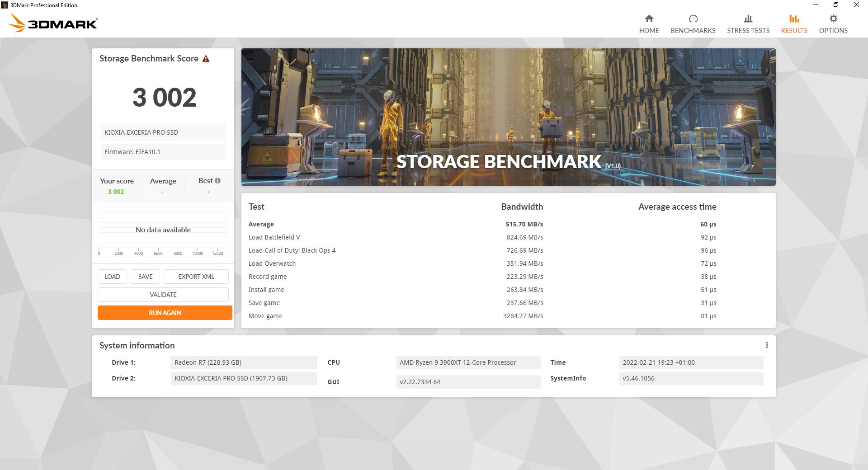Viewport: 868px width, 470px height.
Task: Click the Bandwidth column header
Action: [x=522, y=207]
